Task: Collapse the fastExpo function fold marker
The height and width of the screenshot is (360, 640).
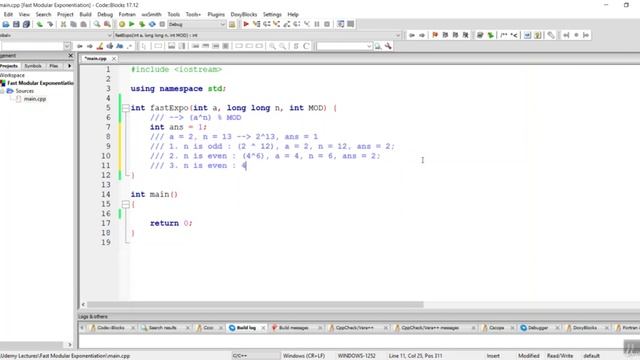Action: (x=126, y=108)
